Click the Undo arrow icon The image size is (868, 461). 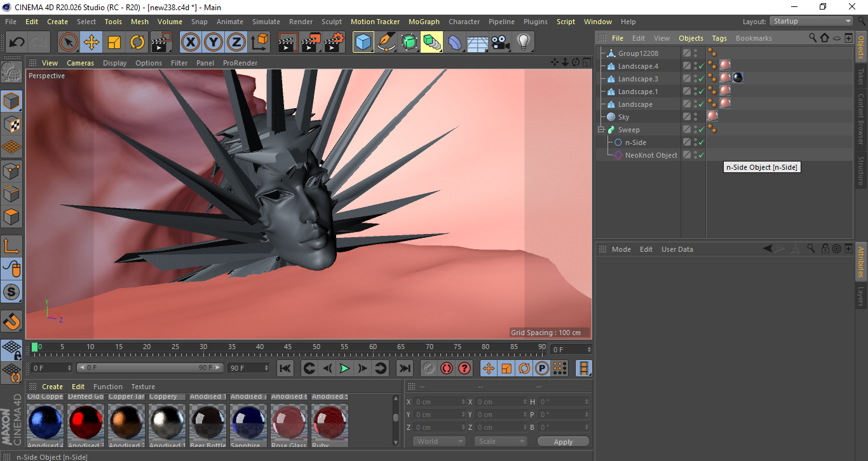tap(17, 43)
